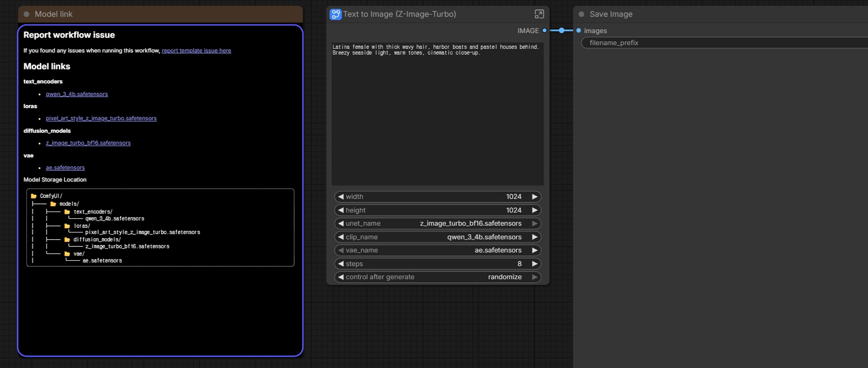The height and width of the screenshot is (368, 868).
Task: Decrease steps with the left arrow
Action: [x=341, y=264]
